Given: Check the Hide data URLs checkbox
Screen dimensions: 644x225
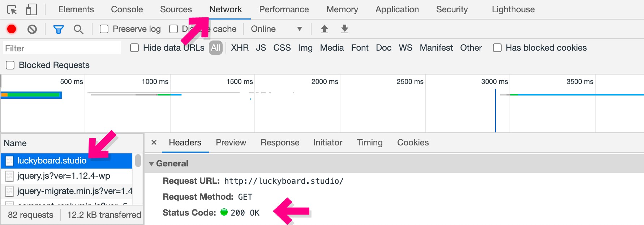Looking at the screenshot, I should tap(134, 48).
